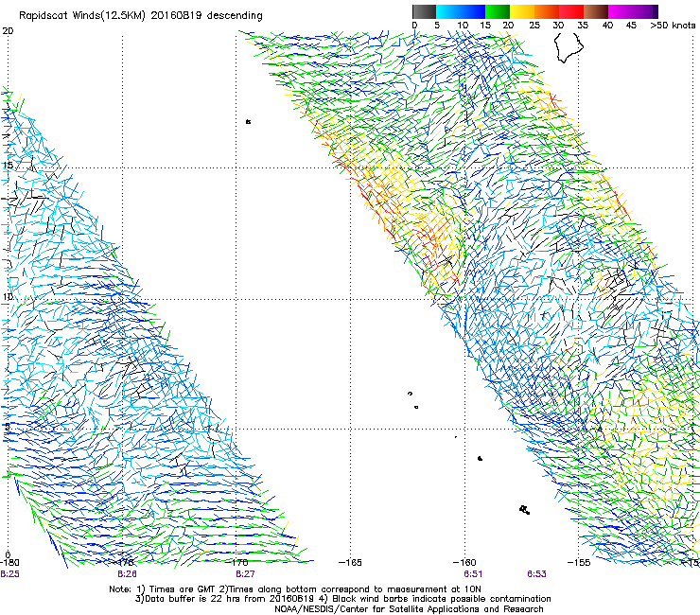Click the '6:53' swath time label

click(x=536, y=574)
